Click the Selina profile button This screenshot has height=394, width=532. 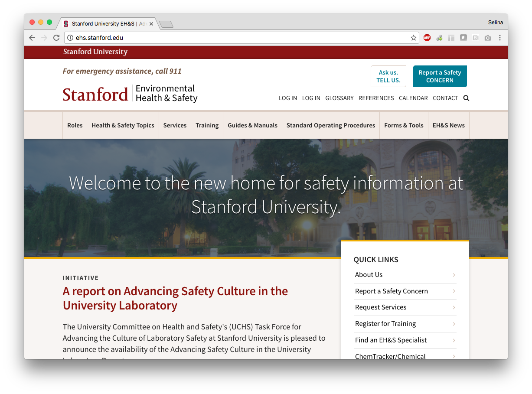pyautogui.click(x=495, y=22)
